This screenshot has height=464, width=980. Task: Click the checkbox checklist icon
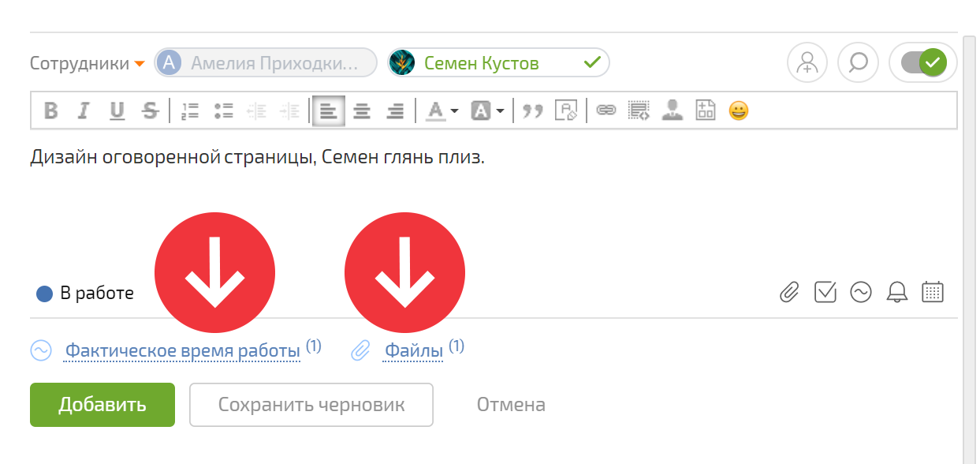coord(825,293)
